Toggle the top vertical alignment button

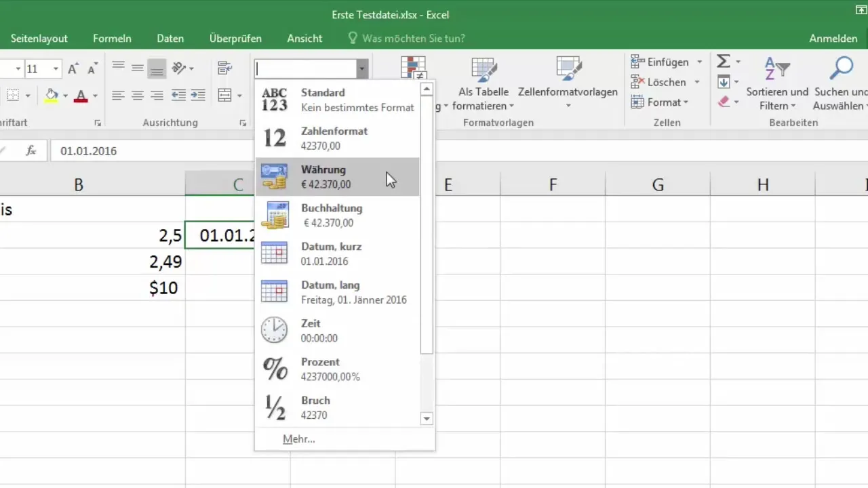pos(118,68)
